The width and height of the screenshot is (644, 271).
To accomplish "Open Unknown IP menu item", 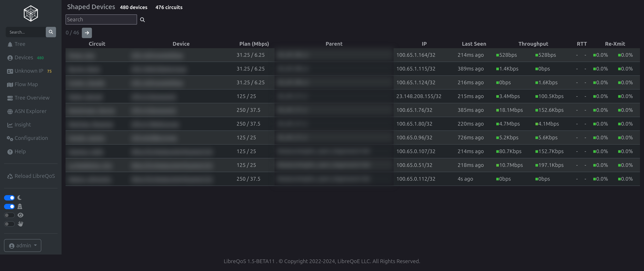I will coord(29,71).
